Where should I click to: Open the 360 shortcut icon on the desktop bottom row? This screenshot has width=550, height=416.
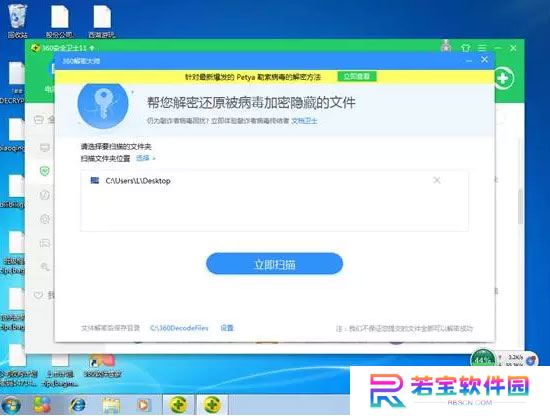point(102,366)
